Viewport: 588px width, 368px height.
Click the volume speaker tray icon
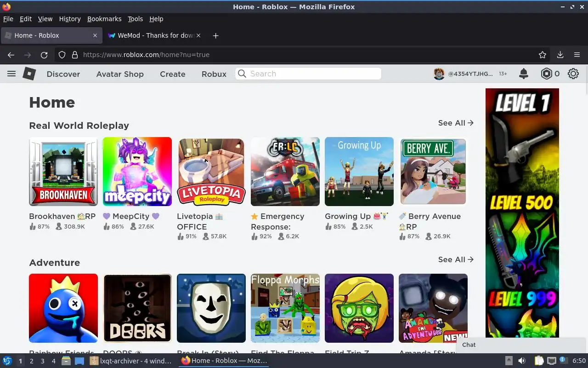tap(522, 361)
